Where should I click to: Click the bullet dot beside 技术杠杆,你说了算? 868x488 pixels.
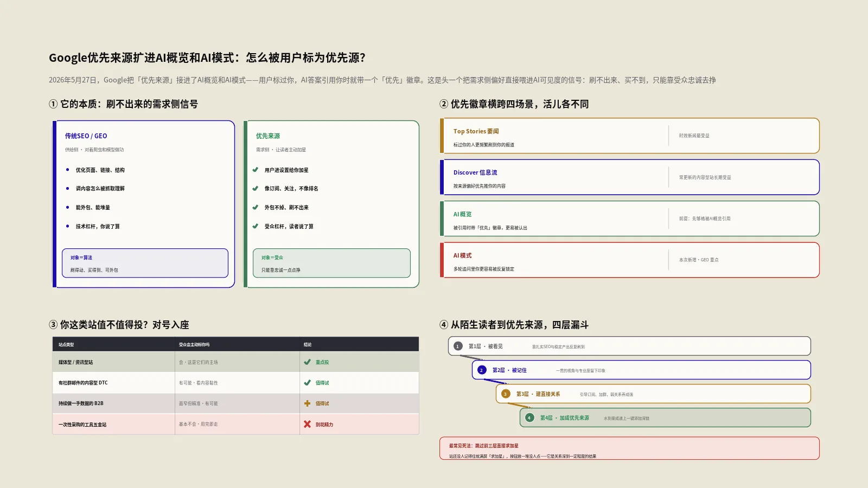tap(67, 226)
